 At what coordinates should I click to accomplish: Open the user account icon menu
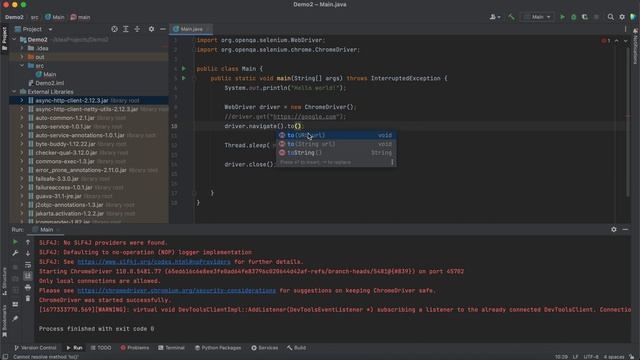[x=495, y=17]
